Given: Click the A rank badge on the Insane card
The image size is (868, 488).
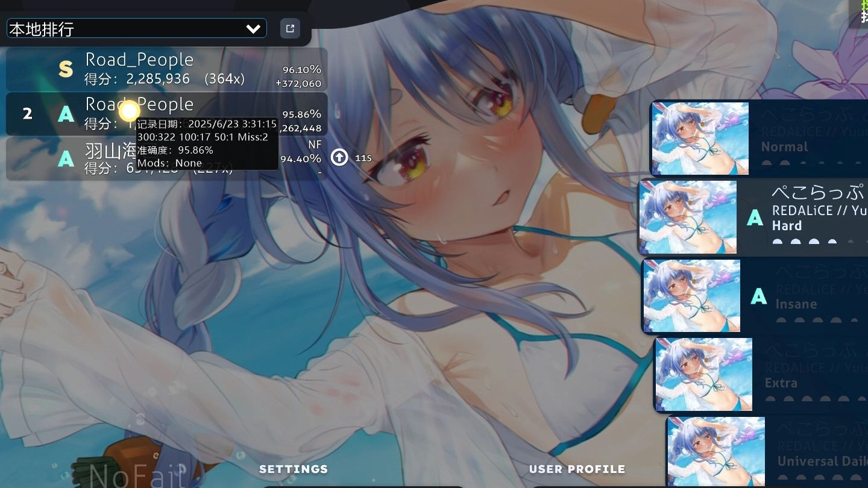Looking at the screenshot, I should coord(759,296).
